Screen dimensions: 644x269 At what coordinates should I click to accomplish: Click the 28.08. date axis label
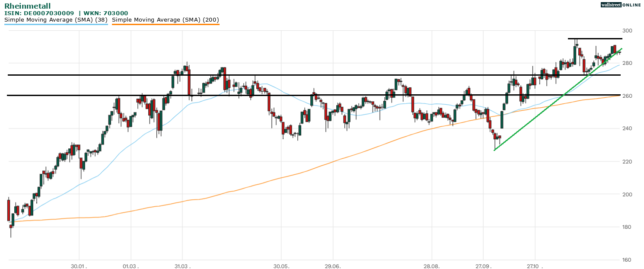tap(432, 265)
